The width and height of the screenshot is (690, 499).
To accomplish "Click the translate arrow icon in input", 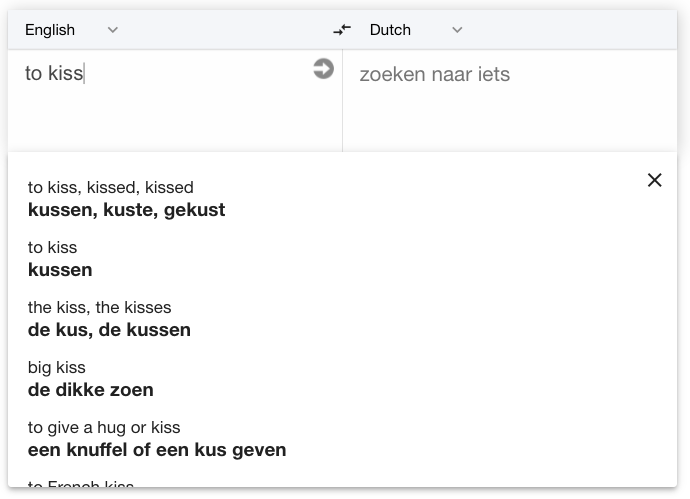I will click(323, 69).
